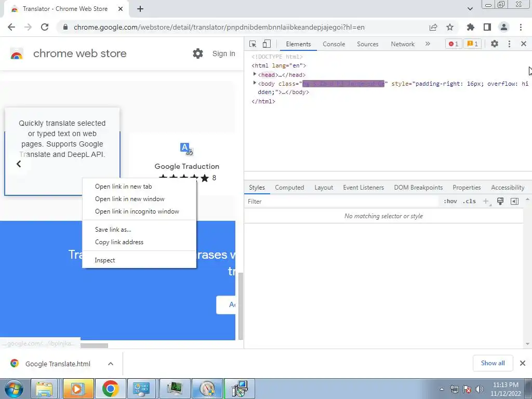The image size is (532, 399).
Task: Switch to the Sources tab
Action: [x=367, y=44]
